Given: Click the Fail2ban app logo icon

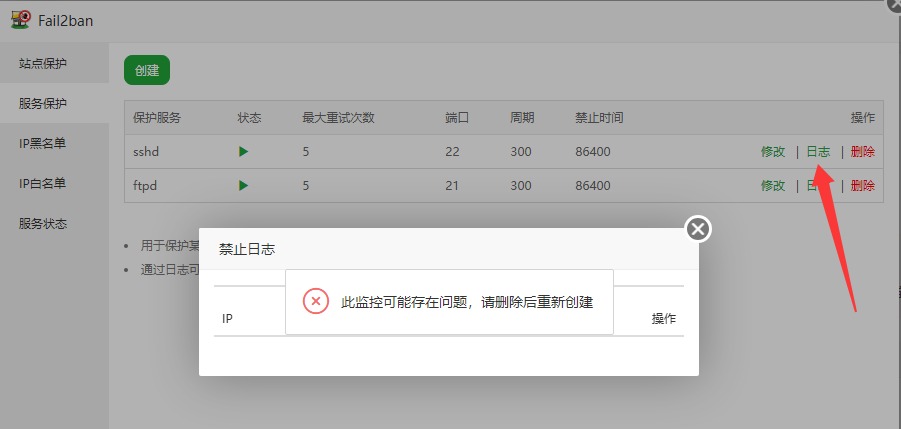Looking at the screenshot, I should click(x=20, y=20).
